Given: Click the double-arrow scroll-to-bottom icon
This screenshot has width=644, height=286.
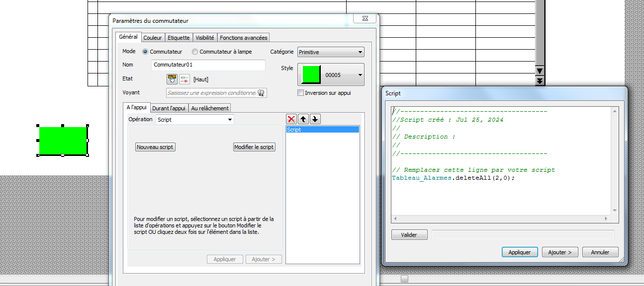Looking at the screenshot, I should coord(540,81).
